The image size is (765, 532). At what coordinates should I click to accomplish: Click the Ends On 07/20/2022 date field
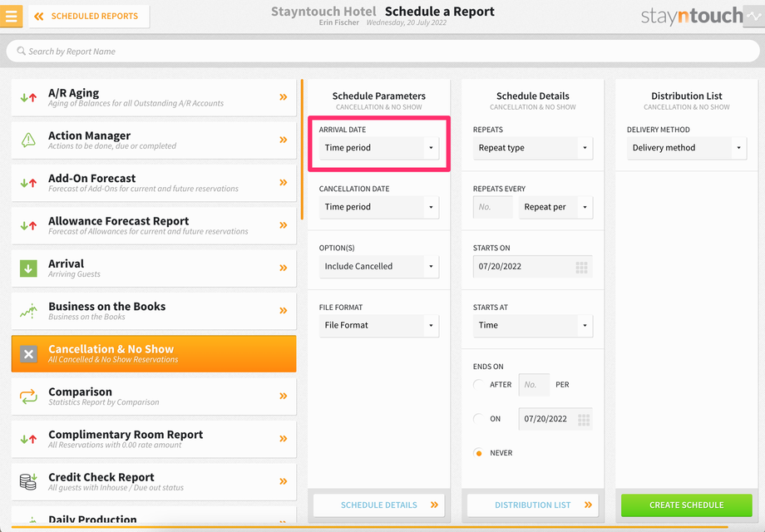(555, 419)
